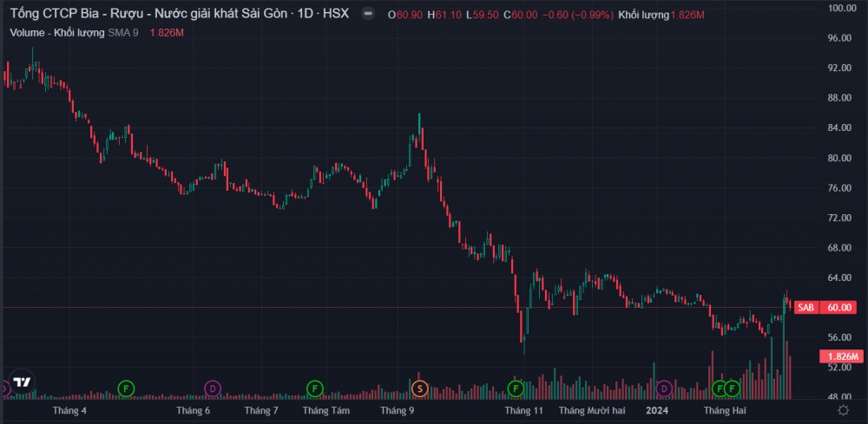868x424 pixels.
Task: Select the Volume - Khối lượng indicator legend
Action: pyautogui.click(x=57, y=33)
